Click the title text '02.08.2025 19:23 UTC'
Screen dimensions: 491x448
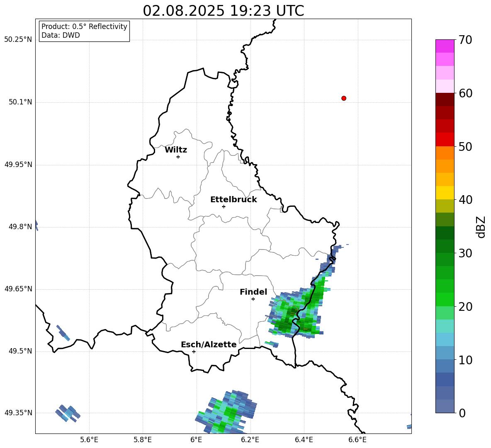tap(223, 11)
